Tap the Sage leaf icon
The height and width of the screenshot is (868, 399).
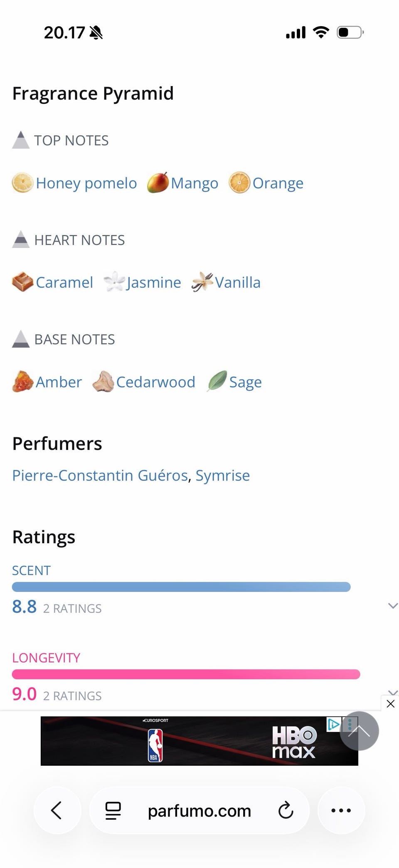pyautogui.click(x=217, y=381)
